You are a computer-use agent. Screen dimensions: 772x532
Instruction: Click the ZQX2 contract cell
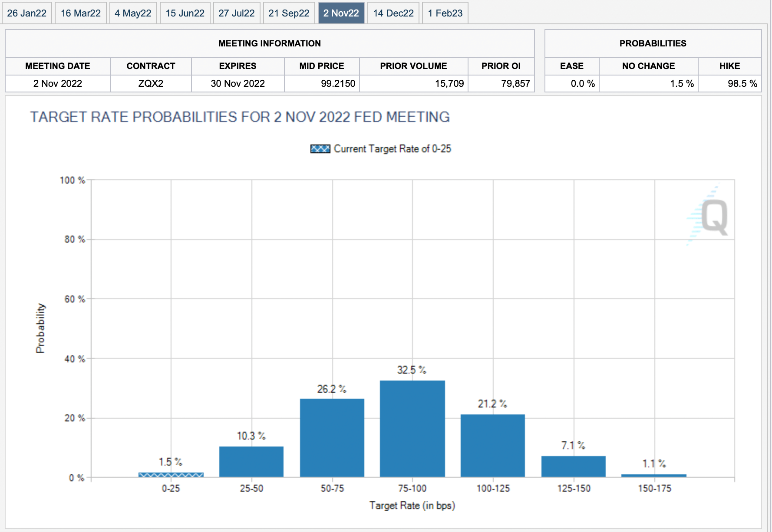click(151, 83)
